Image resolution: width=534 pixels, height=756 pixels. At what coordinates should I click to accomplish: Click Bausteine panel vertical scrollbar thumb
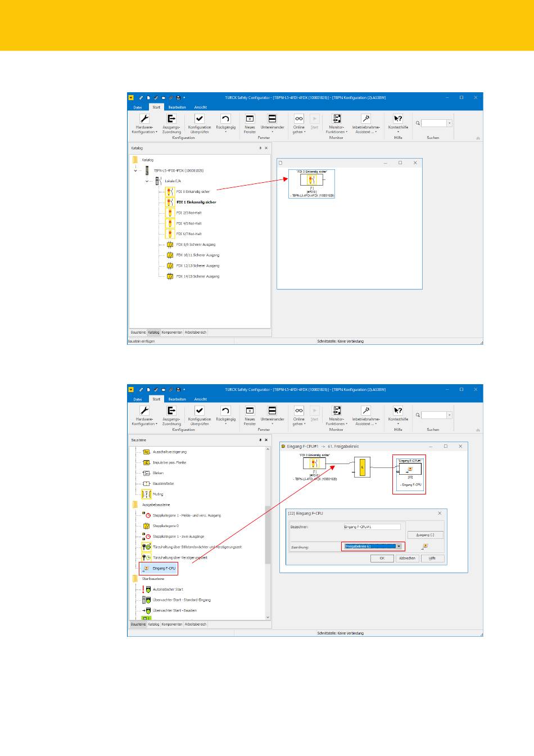click(268, 534)
